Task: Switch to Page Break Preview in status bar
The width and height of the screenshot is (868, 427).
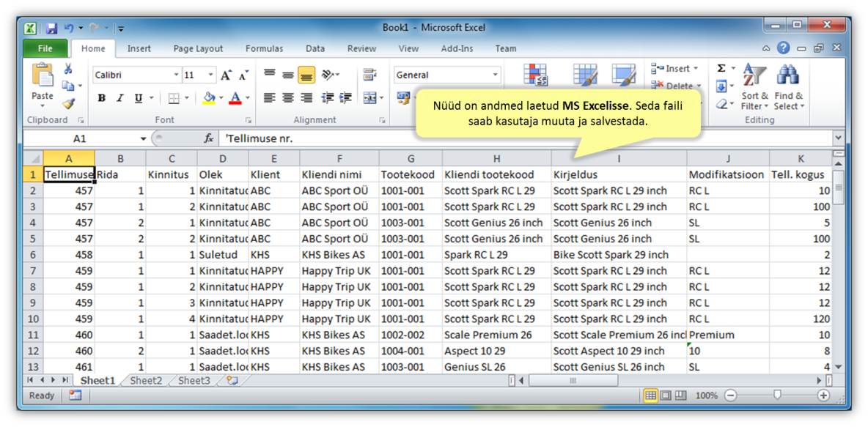Action: click(x=680, y=396)
